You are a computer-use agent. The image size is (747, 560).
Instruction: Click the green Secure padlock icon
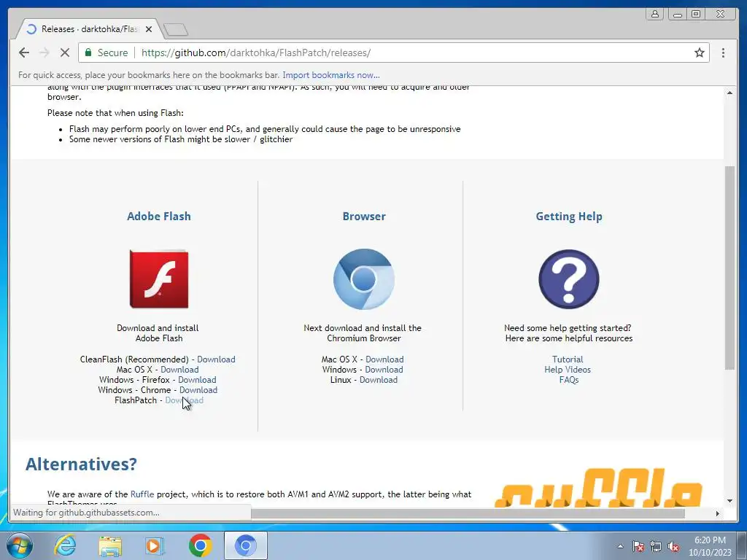click(88, 52)
